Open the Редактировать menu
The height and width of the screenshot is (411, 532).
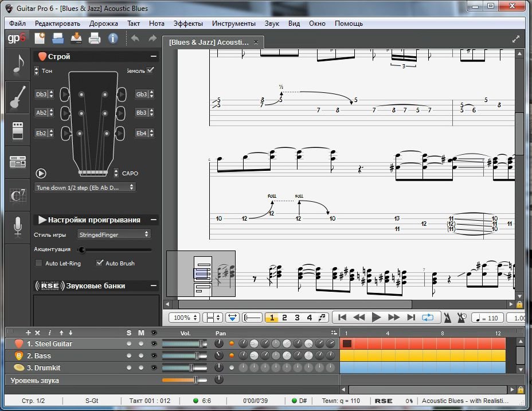point(57,24)
